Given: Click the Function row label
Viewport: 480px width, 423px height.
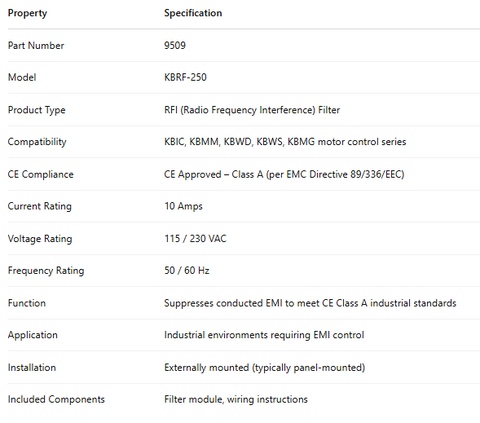Looking at the screenshot, I should pos(27,303).
